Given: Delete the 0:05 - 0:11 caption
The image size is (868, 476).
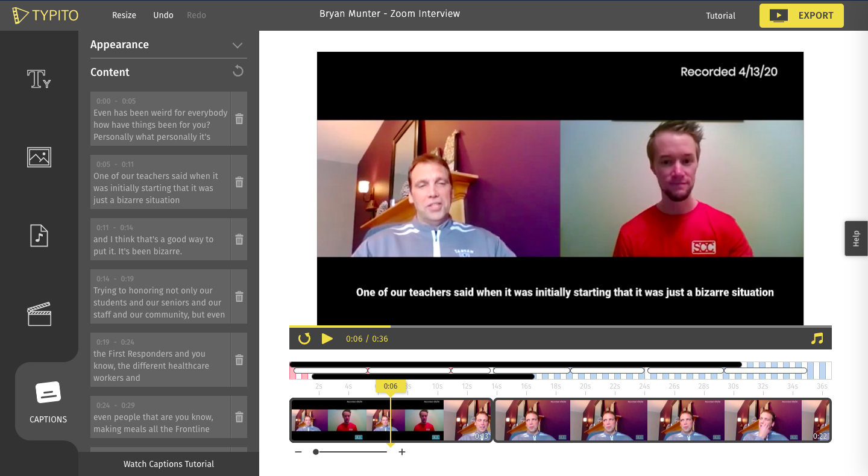Looking at the screenshot, I should pyautogui.click(x=239, y=182).
